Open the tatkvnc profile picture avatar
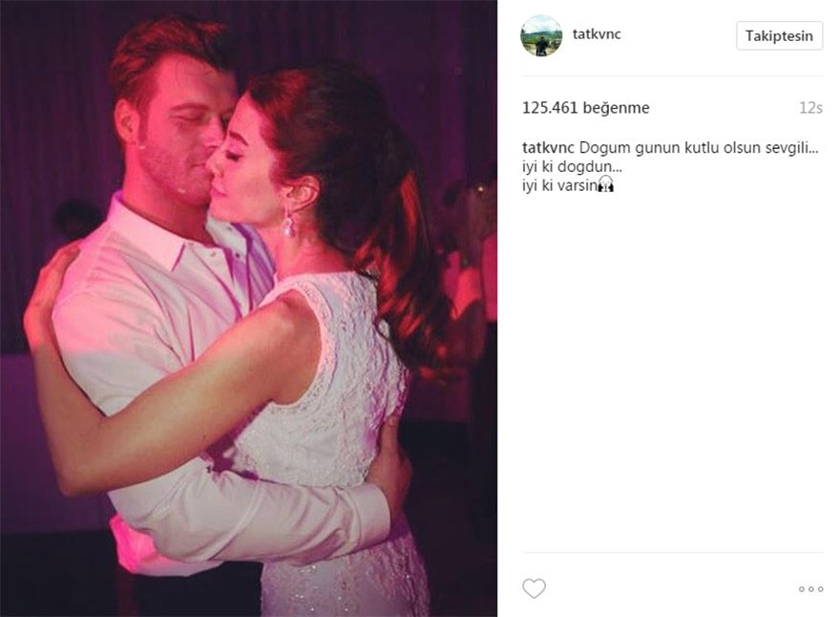The image size is (840, 617). [x=541, y=36]
